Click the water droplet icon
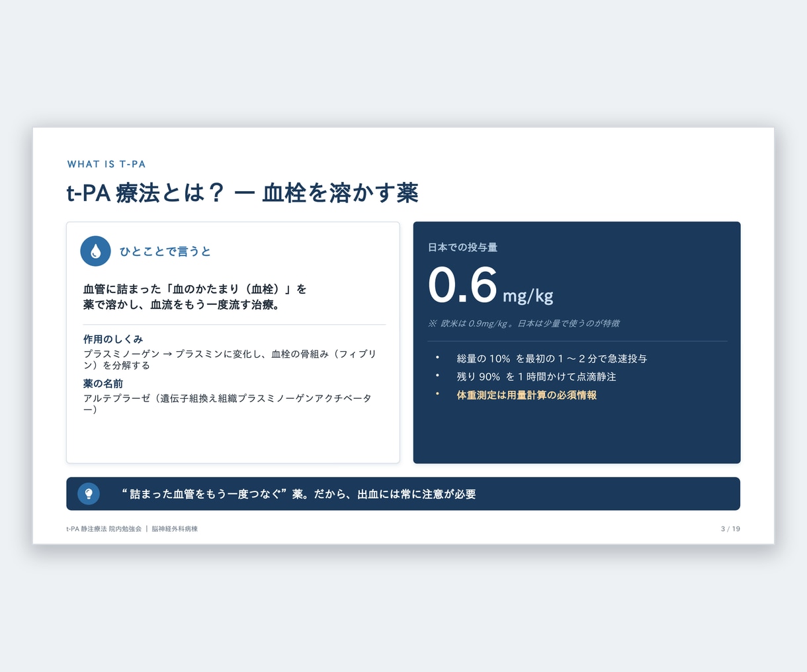 pyautogui.click(x=95, y=251)
